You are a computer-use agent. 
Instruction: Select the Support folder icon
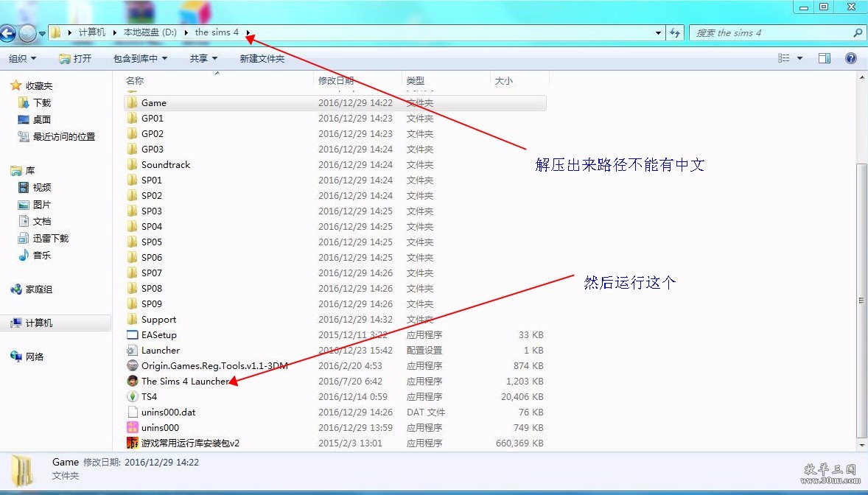coord(132,320)
